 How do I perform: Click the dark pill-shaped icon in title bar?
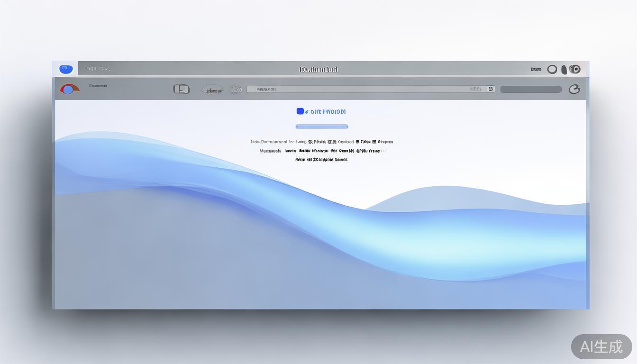[564, 70]
